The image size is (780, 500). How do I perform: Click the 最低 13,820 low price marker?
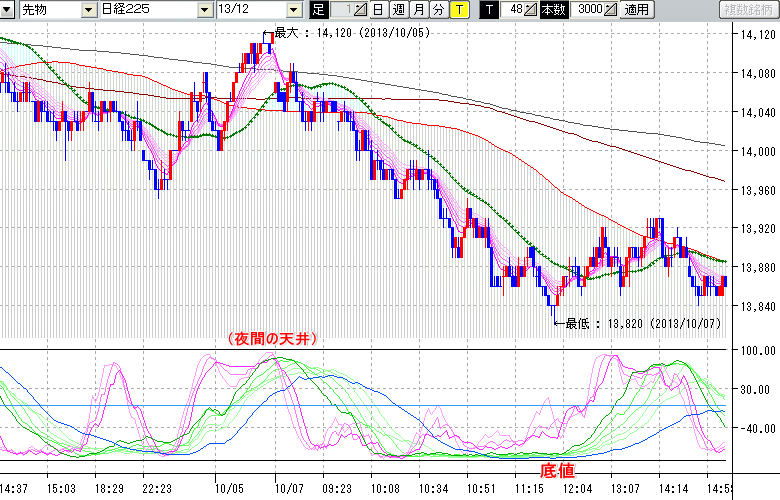click(x=555, y=321)
